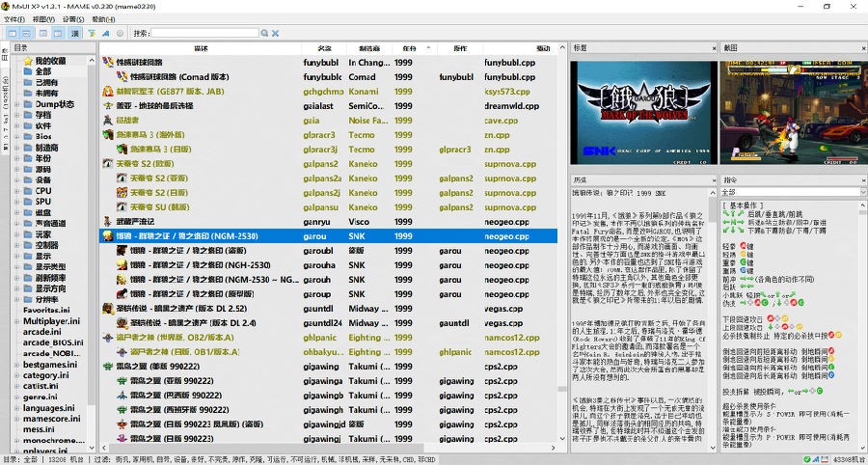Open the 设置(S) menu
The image size is (868, 465).
coord(73,19)
